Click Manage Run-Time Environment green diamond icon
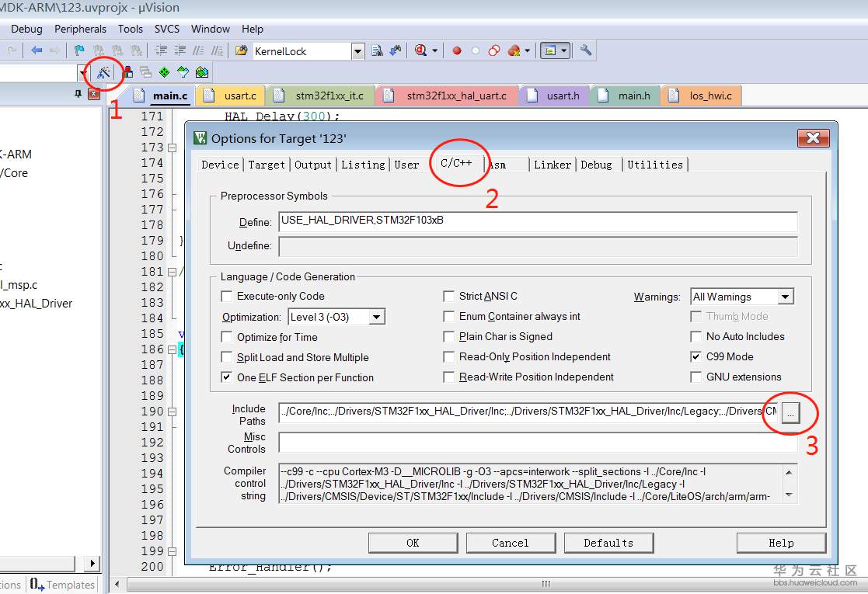The height and width of the screenshot is (594, 868). point(165,72)
